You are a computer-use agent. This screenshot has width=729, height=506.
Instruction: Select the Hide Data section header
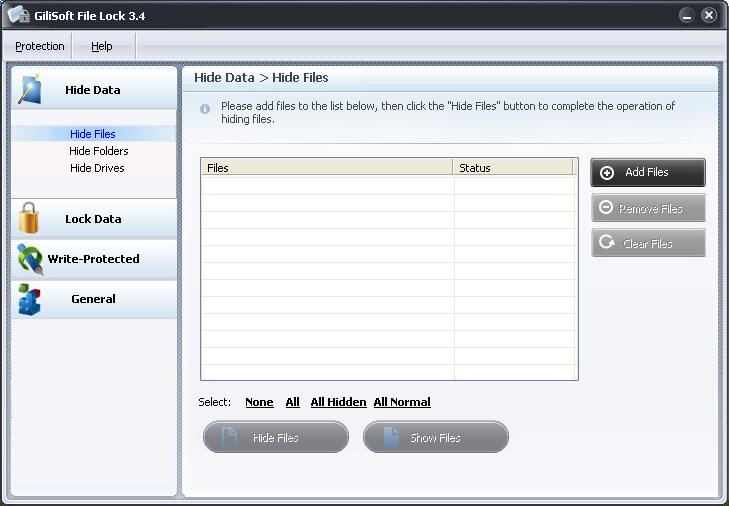pyautogui.click(x=94, y=89)
